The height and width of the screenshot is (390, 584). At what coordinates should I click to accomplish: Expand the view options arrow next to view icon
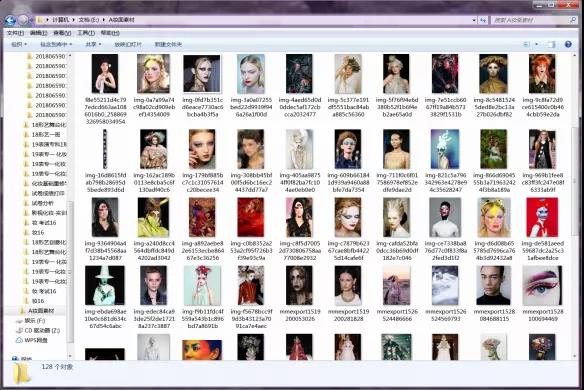coord(536,44)
